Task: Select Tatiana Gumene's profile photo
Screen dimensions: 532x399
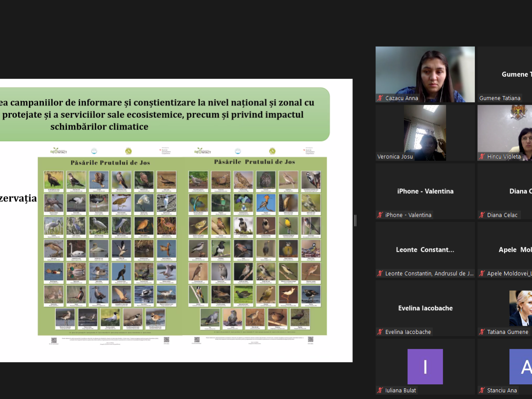Action: 521,308
